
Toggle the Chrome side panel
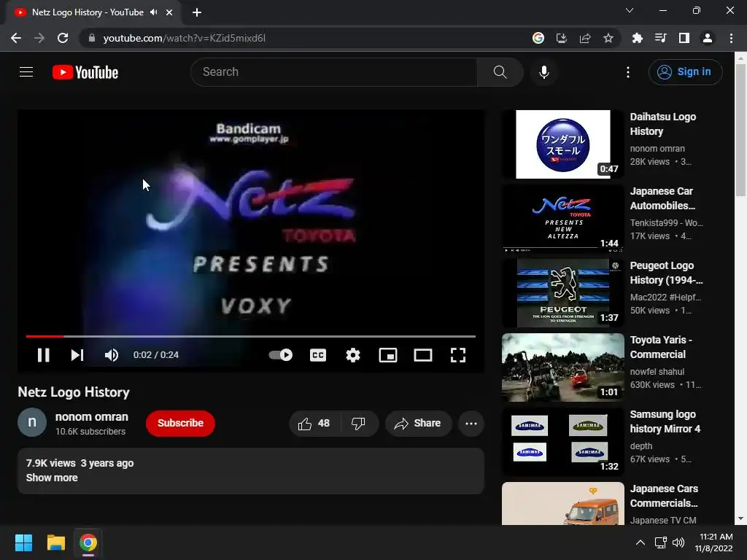pos(684,38)
